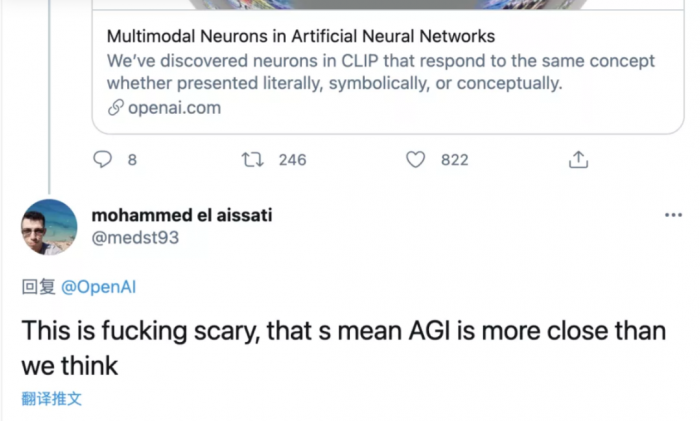Like the tweet with the heart icon
This screenshot has width=700, height=421.
point(416,159)
